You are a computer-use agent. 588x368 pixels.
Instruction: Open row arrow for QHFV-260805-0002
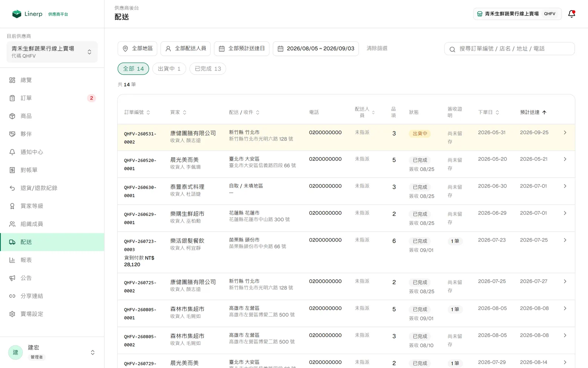tap(565, 335)
